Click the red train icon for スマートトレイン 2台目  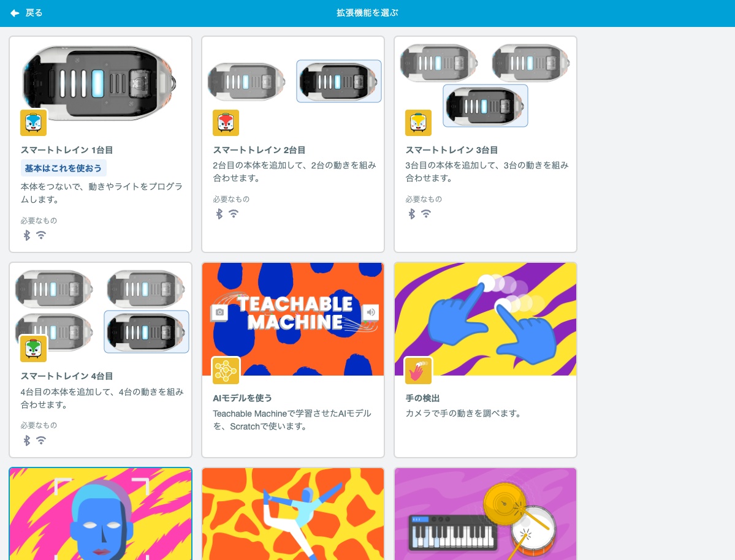[226, 123]
